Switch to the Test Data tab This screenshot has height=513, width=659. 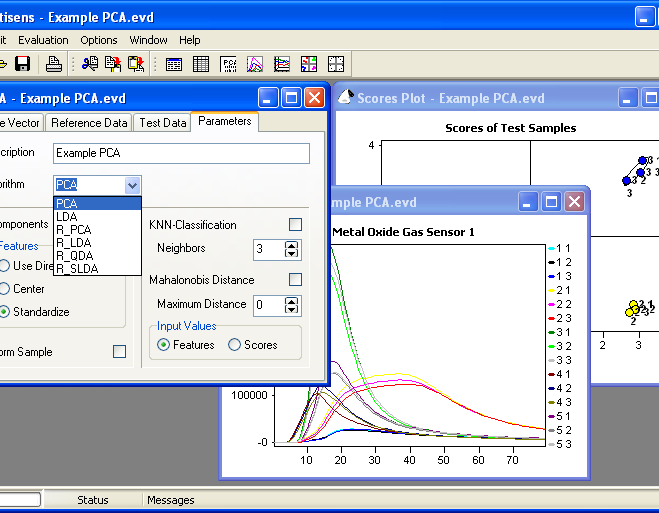click(x=163, y=123)
